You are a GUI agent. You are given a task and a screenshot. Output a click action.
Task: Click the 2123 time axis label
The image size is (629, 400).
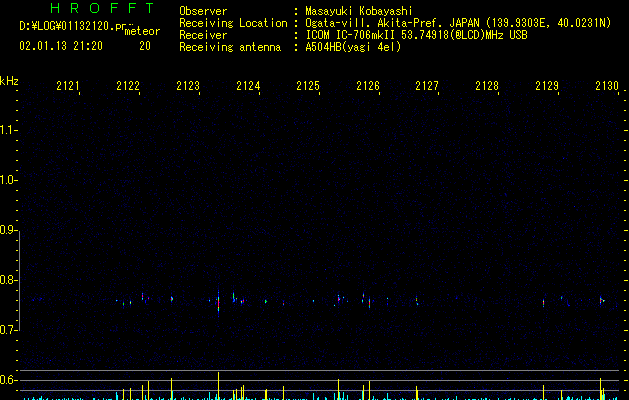pyautogui.click(x=188, y=86)
